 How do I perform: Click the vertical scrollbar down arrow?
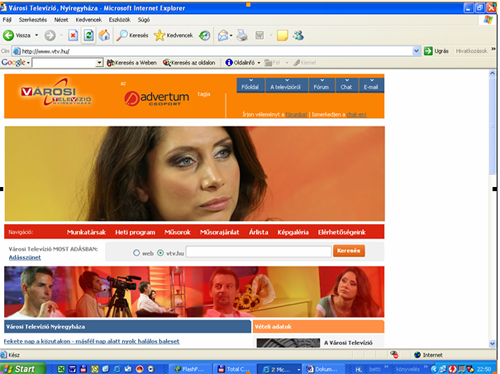point(492,343)
